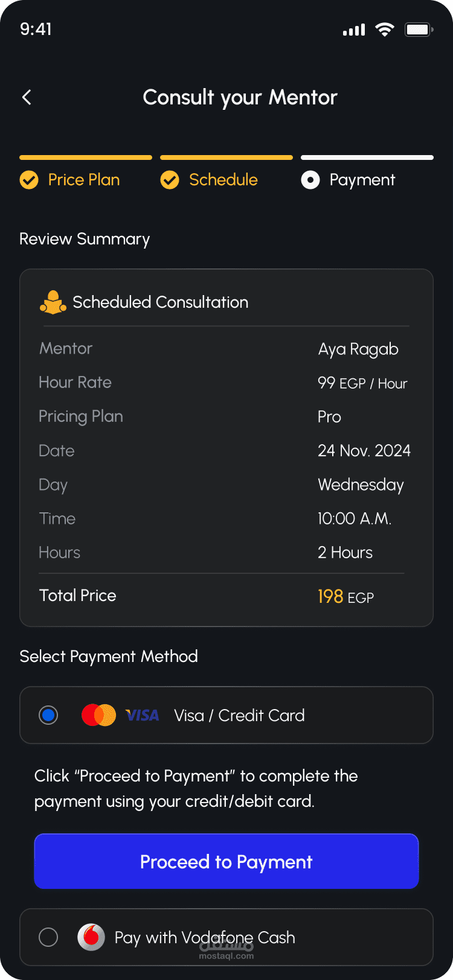This screenshot has width=453, height=980.
Task: Go to the Schedule step
Action: (x=223, y=180)
